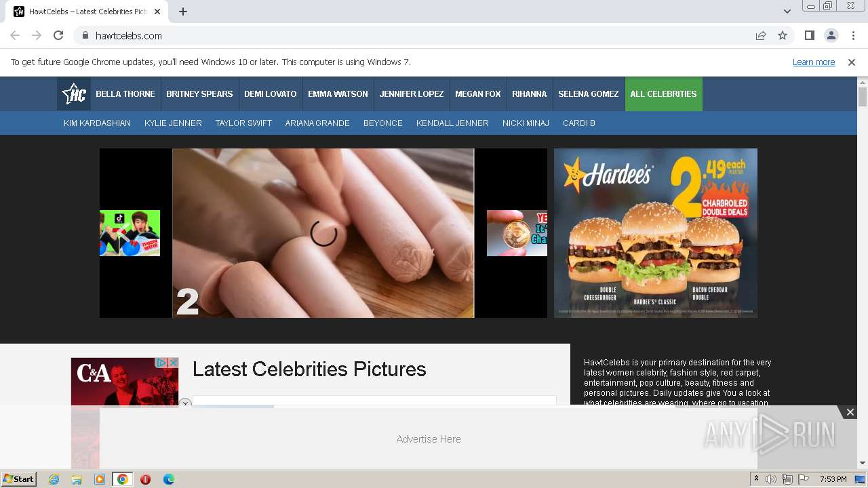
Task: Dismiss the Chrome update notification bar
Action: coord(852,62)
